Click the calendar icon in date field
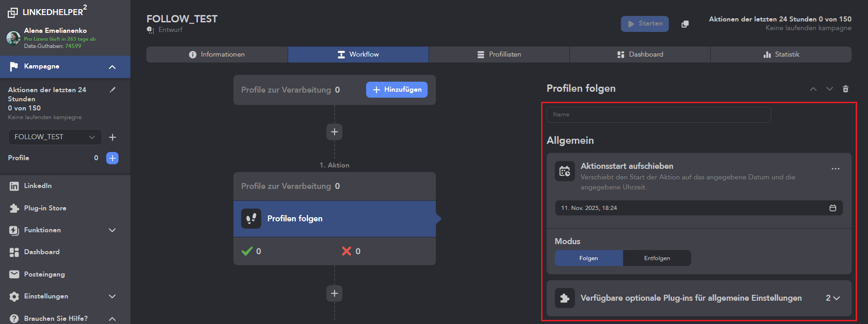Screen dimensions: 868x324 click(832, 208)
